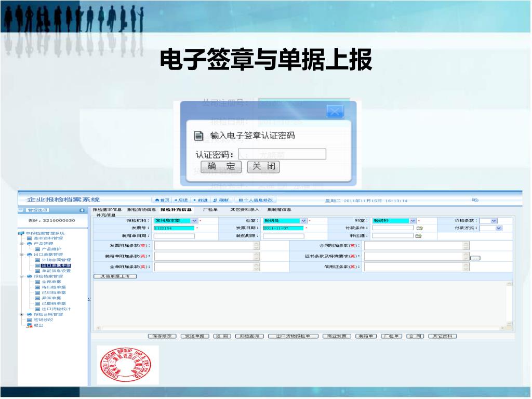
Task: Click the icon right of the date header
Action: [x=475, y=200]
